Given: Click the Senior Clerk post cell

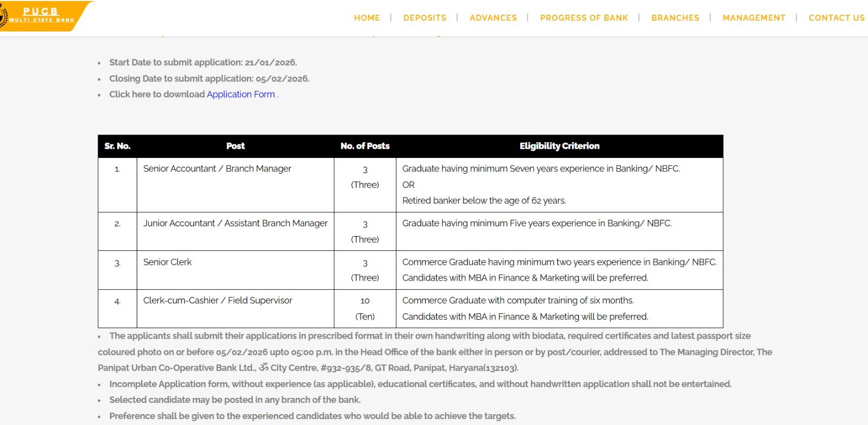Looking at the screenshot, I should 167,262.
